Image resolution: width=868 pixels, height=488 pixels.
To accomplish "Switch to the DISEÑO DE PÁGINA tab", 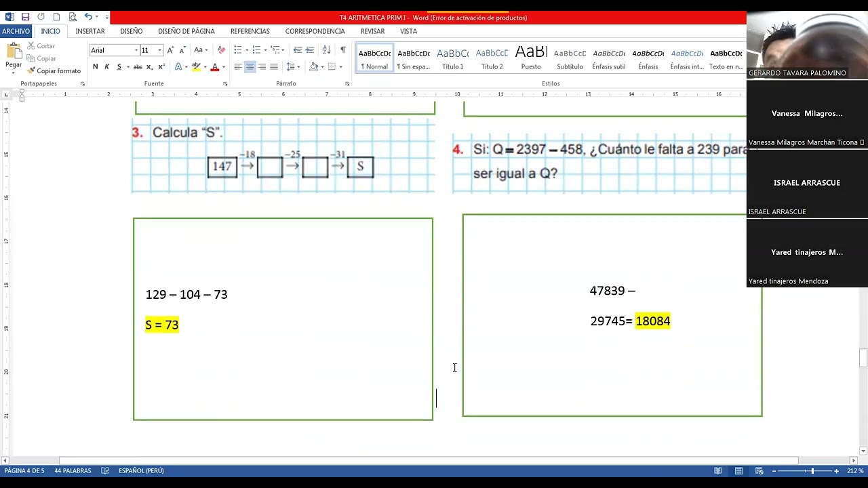I will pos(186,31).
